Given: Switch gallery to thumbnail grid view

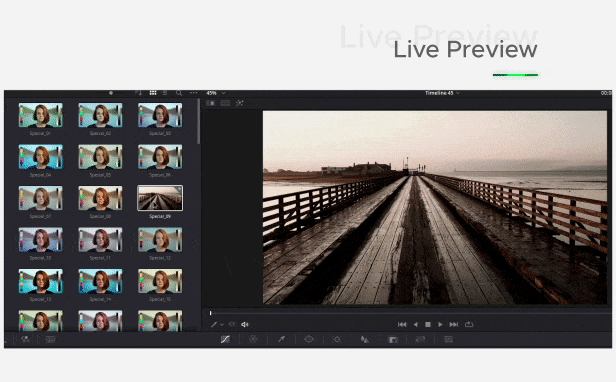Looking at the screenshot, I should (x=153, y=93).
